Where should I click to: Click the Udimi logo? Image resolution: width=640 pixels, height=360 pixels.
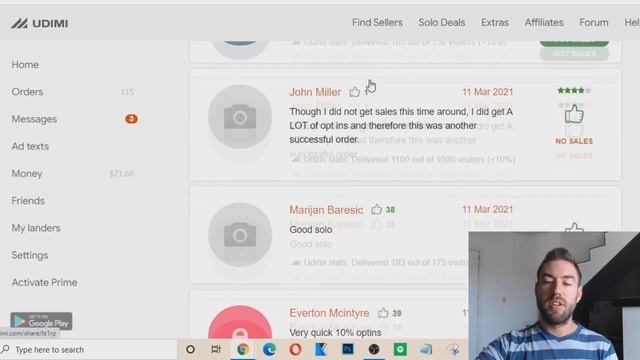tap(40, 23)
